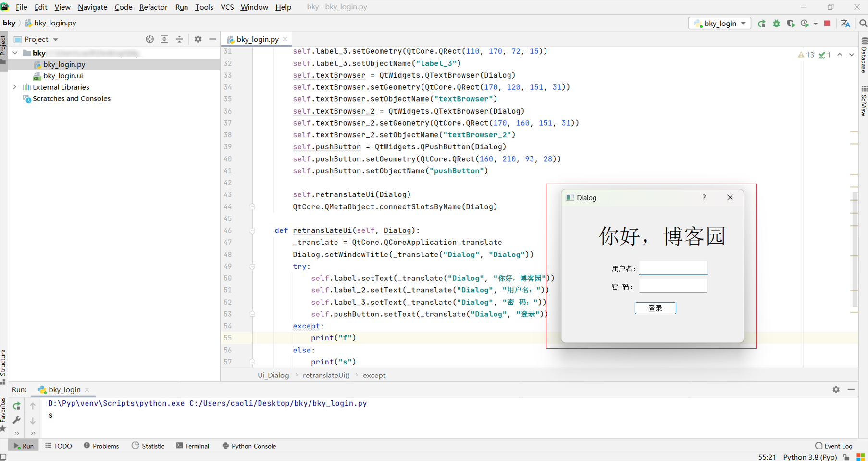The width and height of the screenshot is (868, 461).
Task: Go to next highlighted error arrow
Action: [852, 55]
